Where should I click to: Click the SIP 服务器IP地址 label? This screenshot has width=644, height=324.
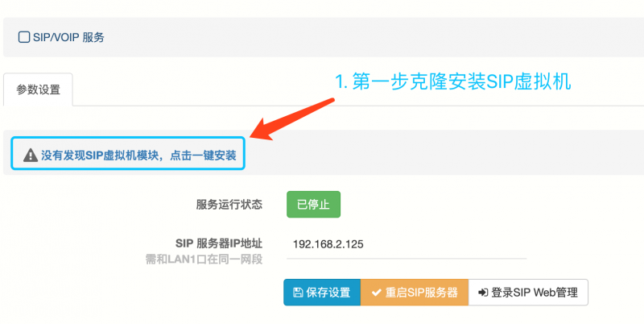click(219, 243)
